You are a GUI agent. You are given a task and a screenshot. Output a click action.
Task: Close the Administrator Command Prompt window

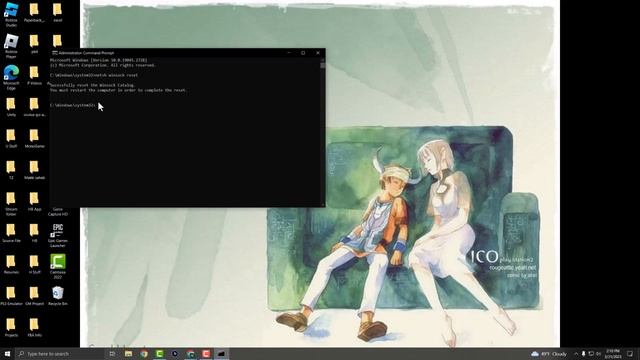[x=318, y=53]
